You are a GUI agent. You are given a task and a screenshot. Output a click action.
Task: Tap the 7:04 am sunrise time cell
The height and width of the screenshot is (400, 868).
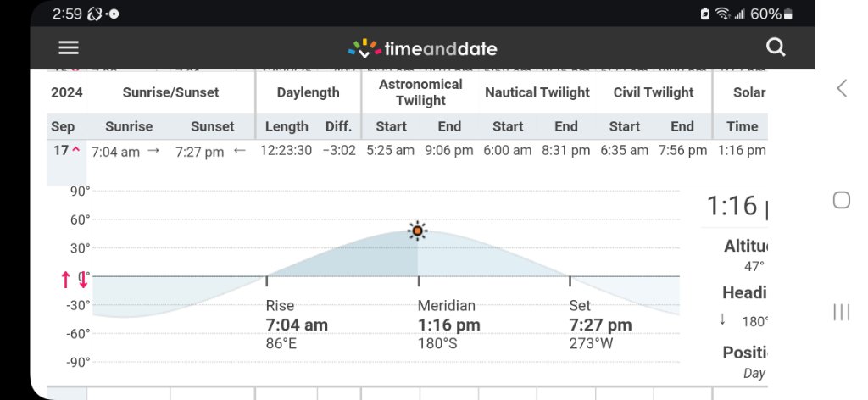click(x=115, y=152)
